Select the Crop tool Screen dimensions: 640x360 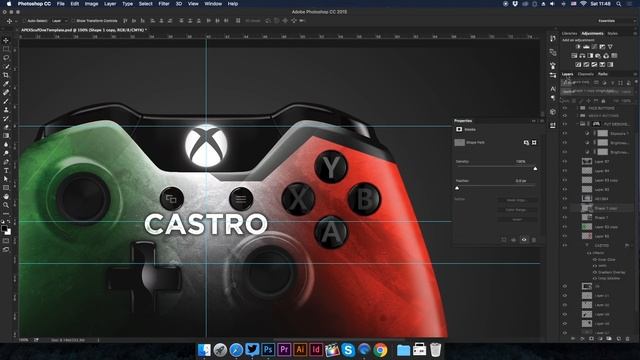click(6, 75)
